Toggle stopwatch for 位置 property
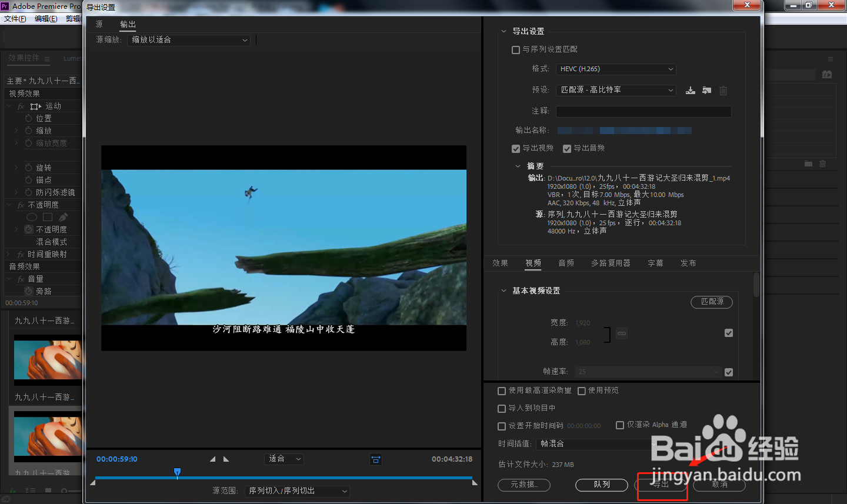Viewport: 847px width, 504px height. tap(28, 118)
